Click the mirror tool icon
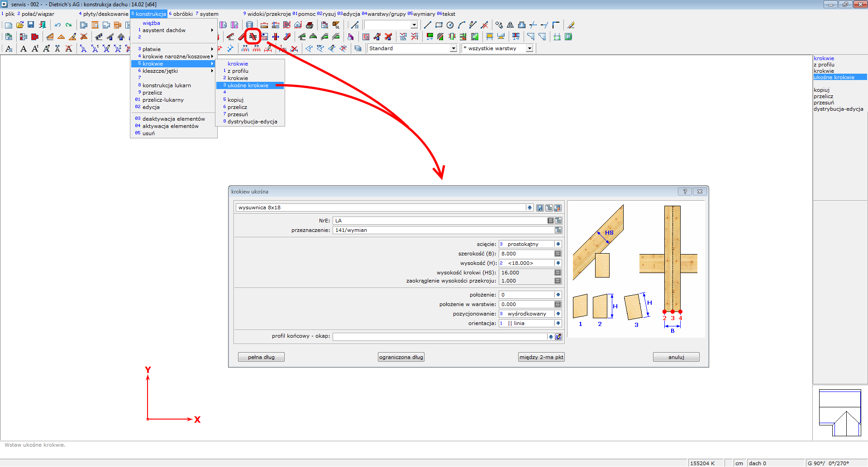Viewport: 868px width, 467px height. 510,25
